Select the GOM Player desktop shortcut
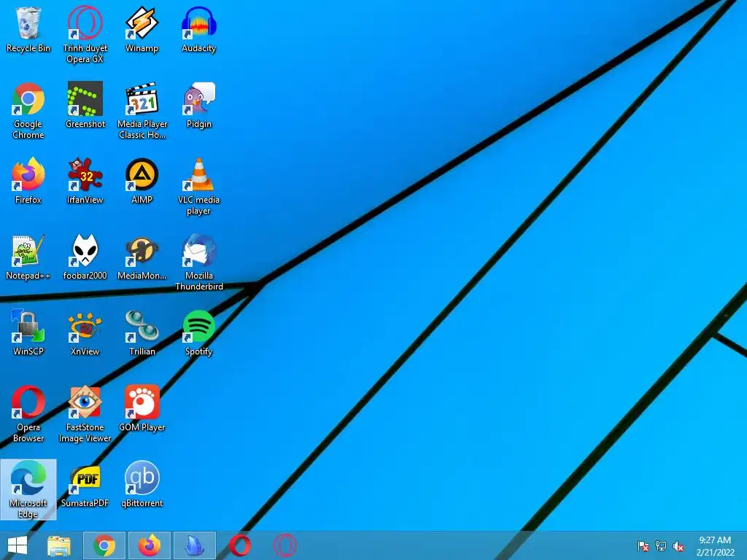Image resolution: width=747 pixels, height=560 pixels. [142, 408]
